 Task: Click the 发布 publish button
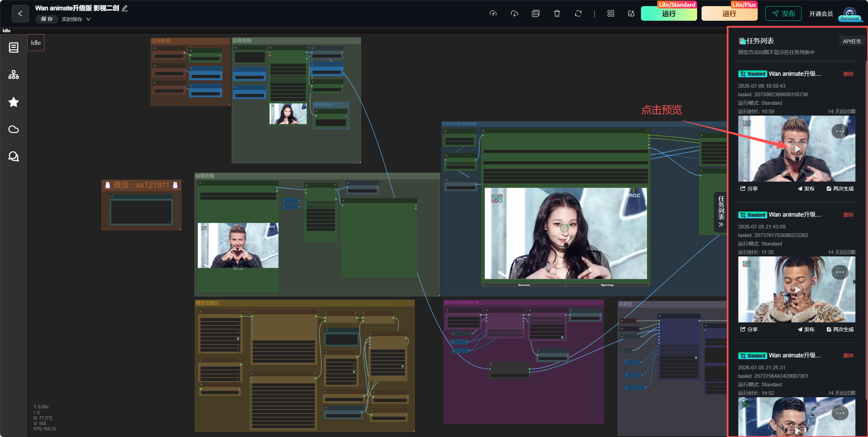(783, 14)
